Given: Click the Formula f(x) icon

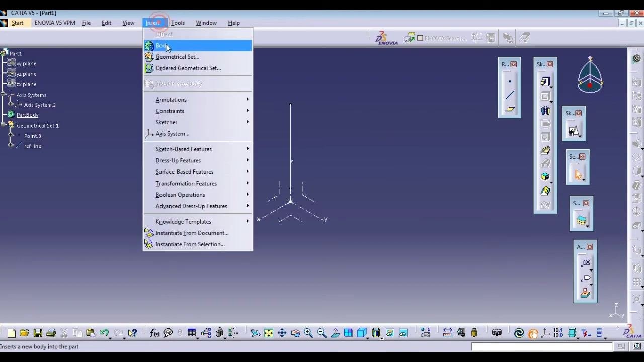Looking at the screenshot, I should [154, 333].
